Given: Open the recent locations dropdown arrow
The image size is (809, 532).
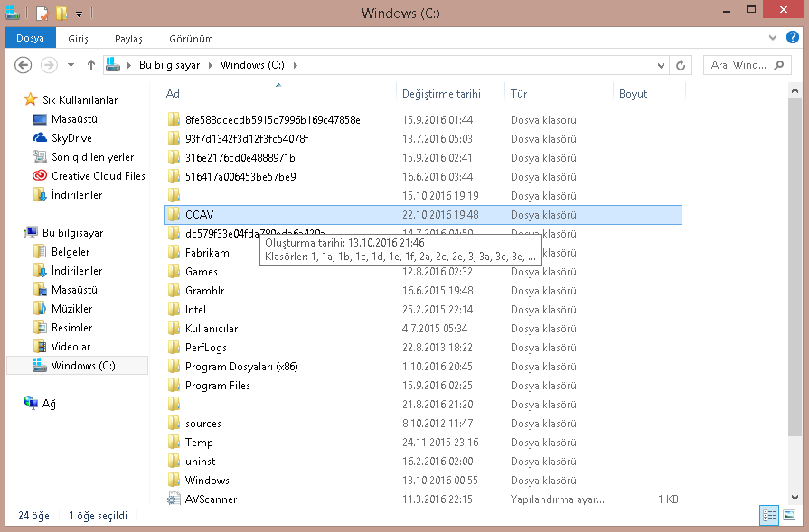Looking at the screenshot, I should click(x=72, y=65).
